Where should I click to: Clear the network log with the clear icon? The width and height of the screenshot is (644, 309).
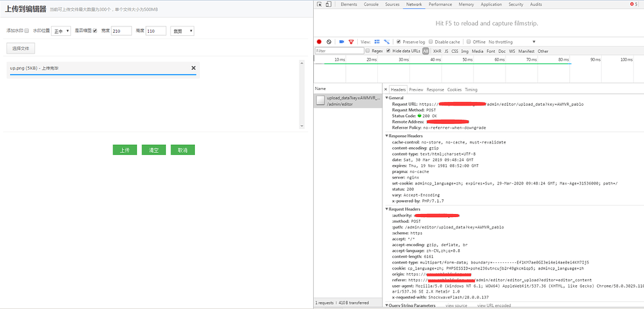click(x=329, y=42)
